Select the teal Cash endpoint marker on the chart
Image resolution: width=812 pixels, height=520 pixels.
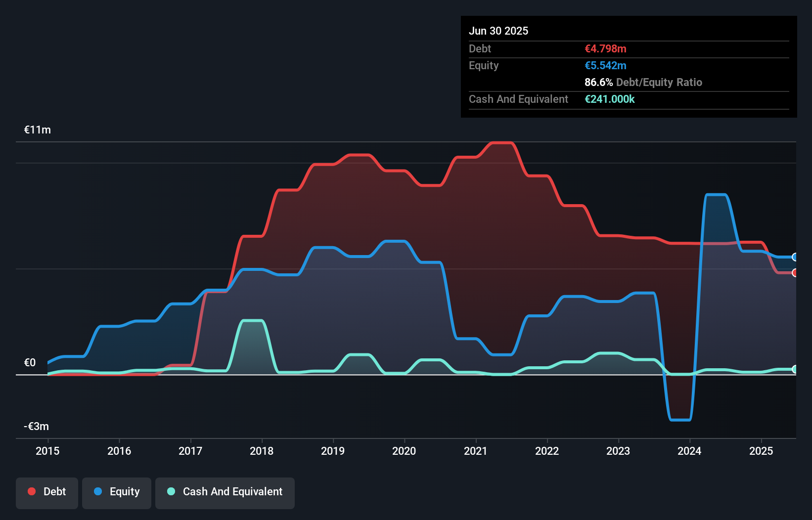pos(795,369)
